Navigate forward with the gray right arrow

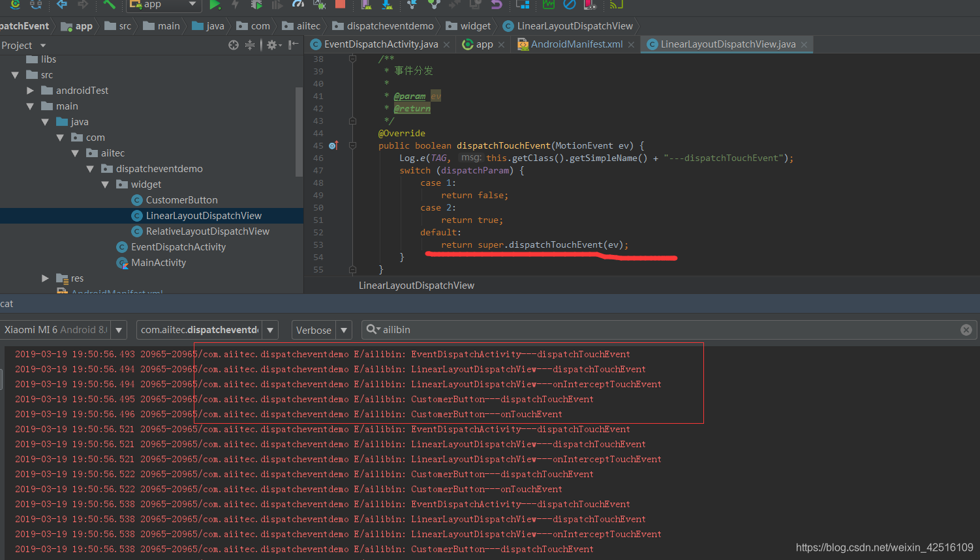(83, 4)
